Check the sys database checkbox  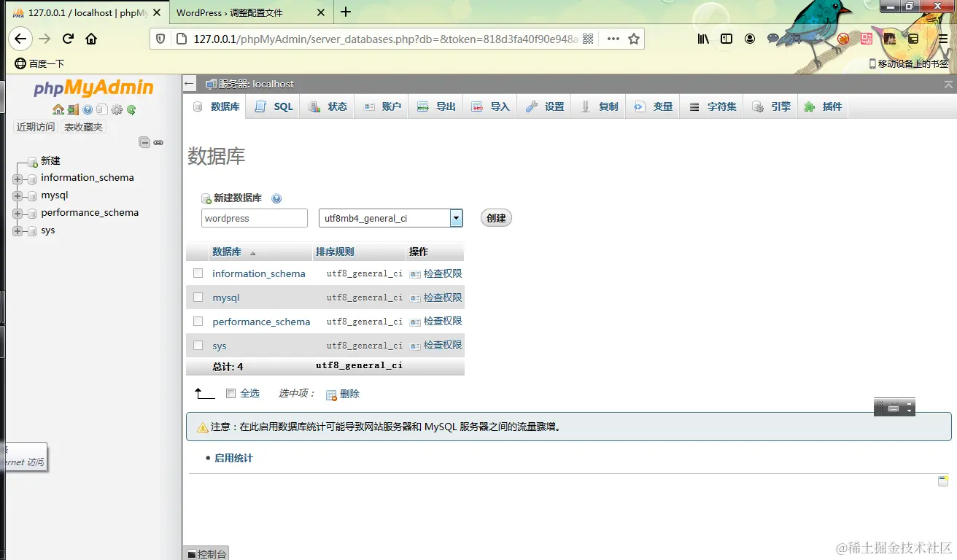point(198,345)
